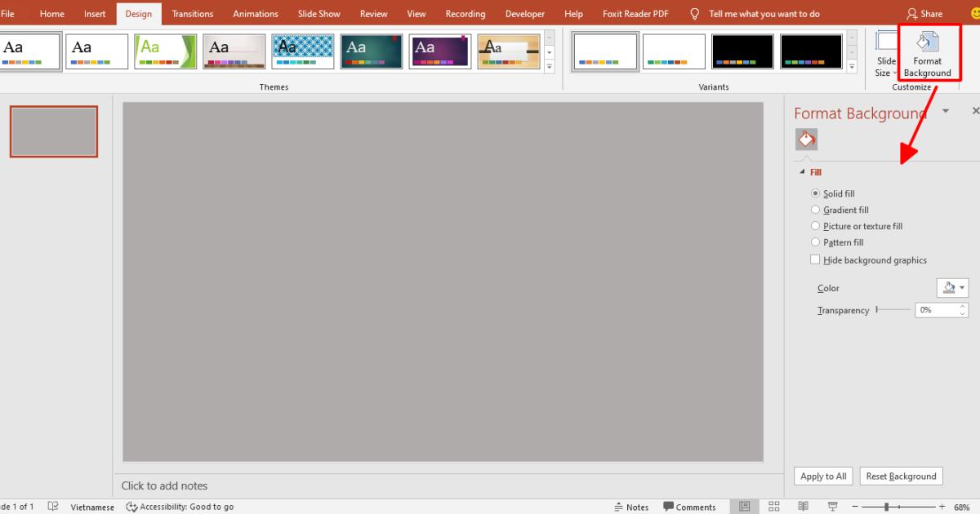Select the first slide thumbnail in the panel
This screenshot has width=980, height=514.
(53, 131)
